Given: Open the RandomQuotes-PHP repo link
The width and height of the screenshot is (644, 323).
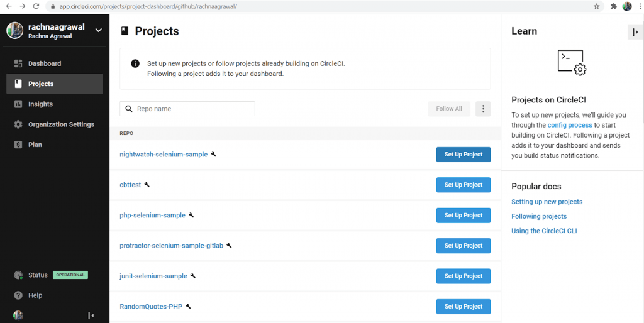Looking at the screenshot, I should pyautogui.click(x=151, y=307).
